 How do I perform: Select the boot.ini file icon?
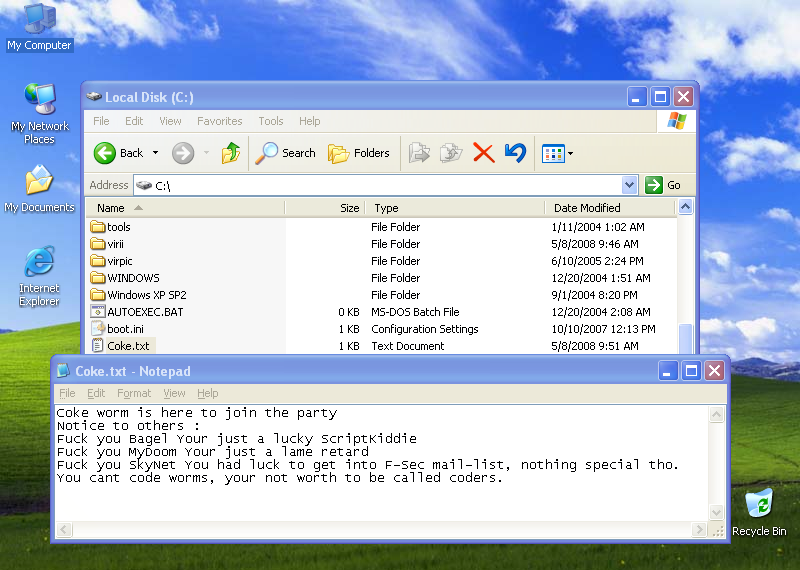click(97, 329)
